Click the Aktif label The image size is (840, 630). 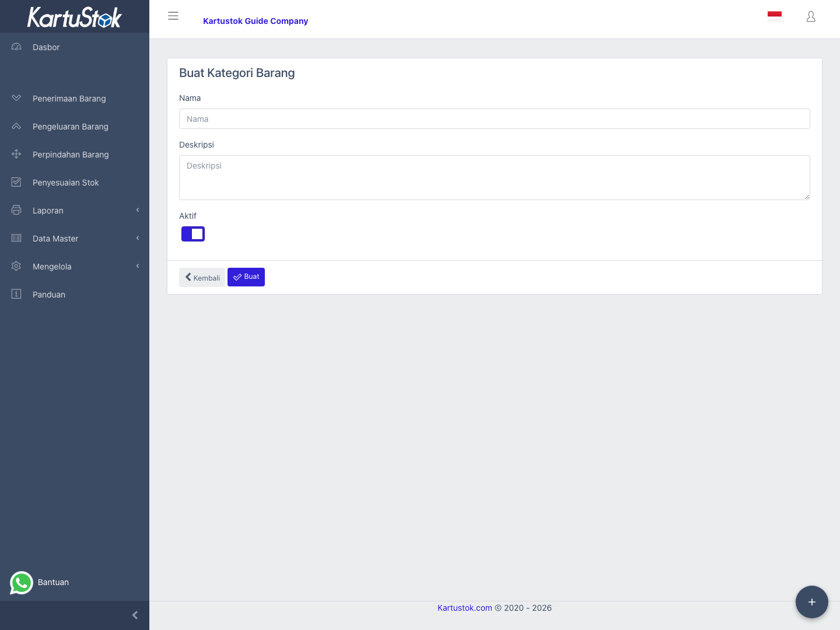[188, 216]
